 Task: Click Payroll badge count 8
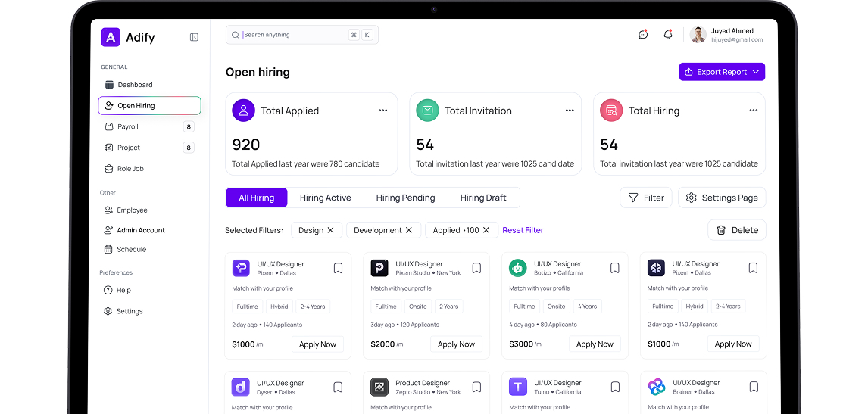[189, 126]
